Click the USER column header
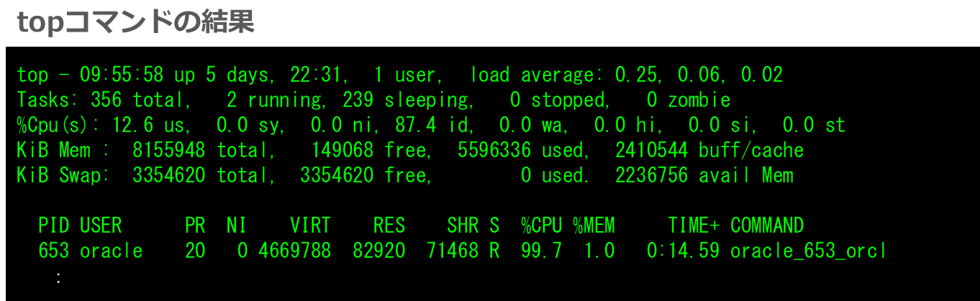Viewport: 980px width, 301px height. 101,226
